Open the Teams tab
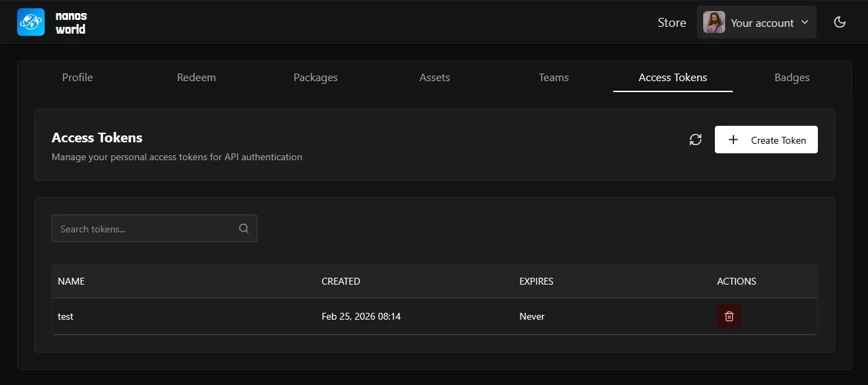 tap(553, 77)
